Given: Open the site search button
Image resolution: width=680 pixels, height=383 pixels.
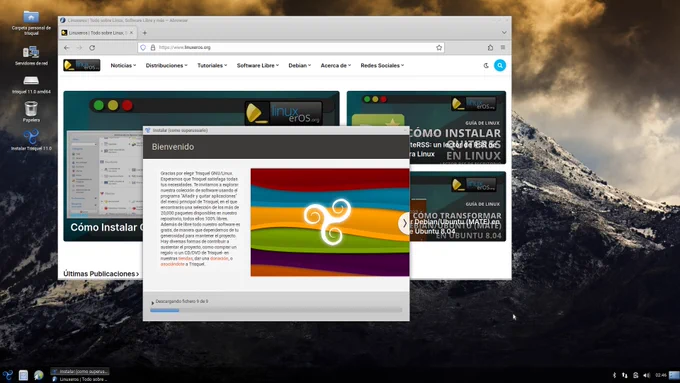Looking at the screenshot, I should (500, 65).
